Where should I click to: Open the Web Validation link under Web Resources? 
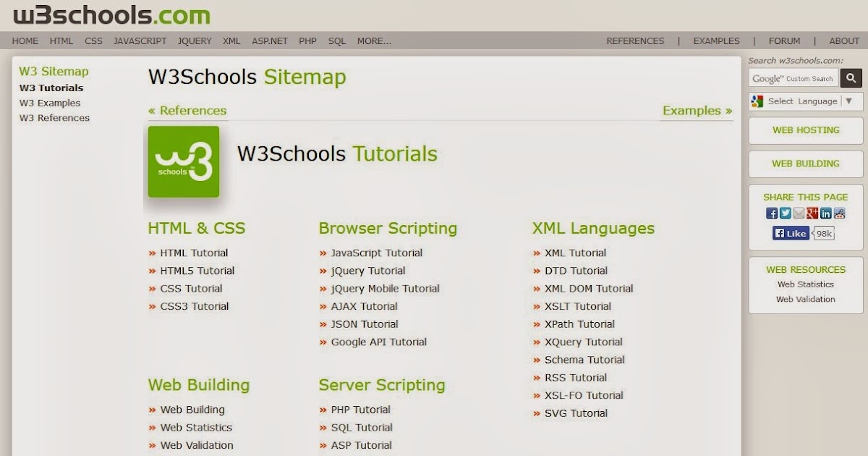tap(806, 299)
